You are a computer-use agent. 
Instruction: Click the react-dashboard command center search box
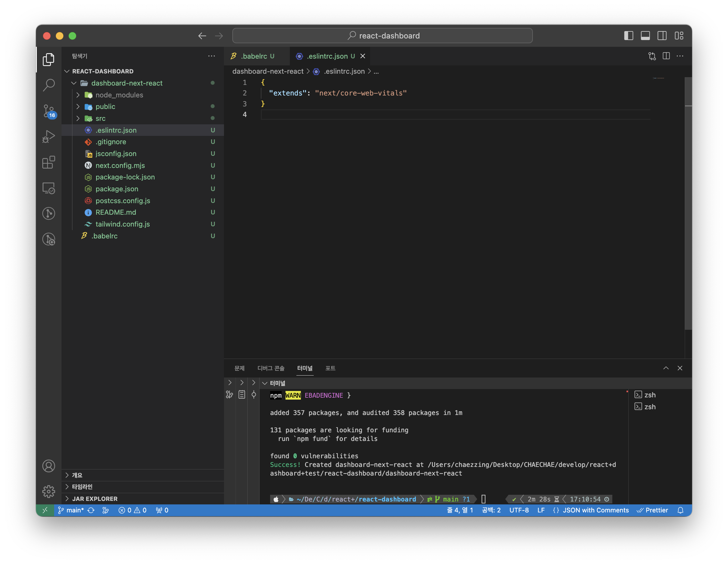382,36
